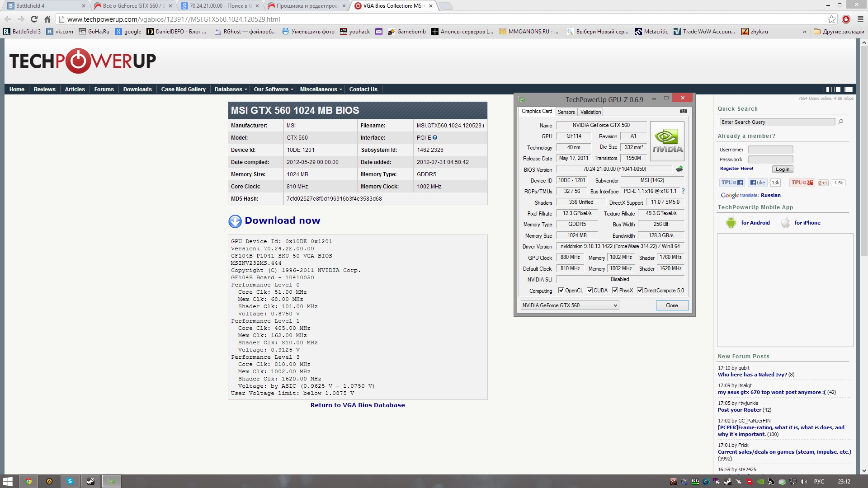Toggle the OpenCL checkbox
This screenshot has width=868, height=488.
pos(561,291)
